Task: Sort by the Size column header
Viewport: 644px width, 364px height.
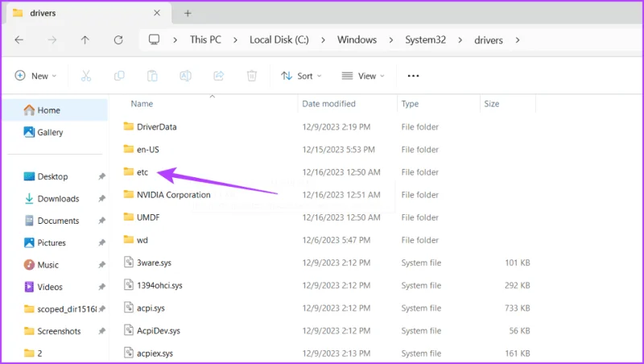Action: [491, 104]
